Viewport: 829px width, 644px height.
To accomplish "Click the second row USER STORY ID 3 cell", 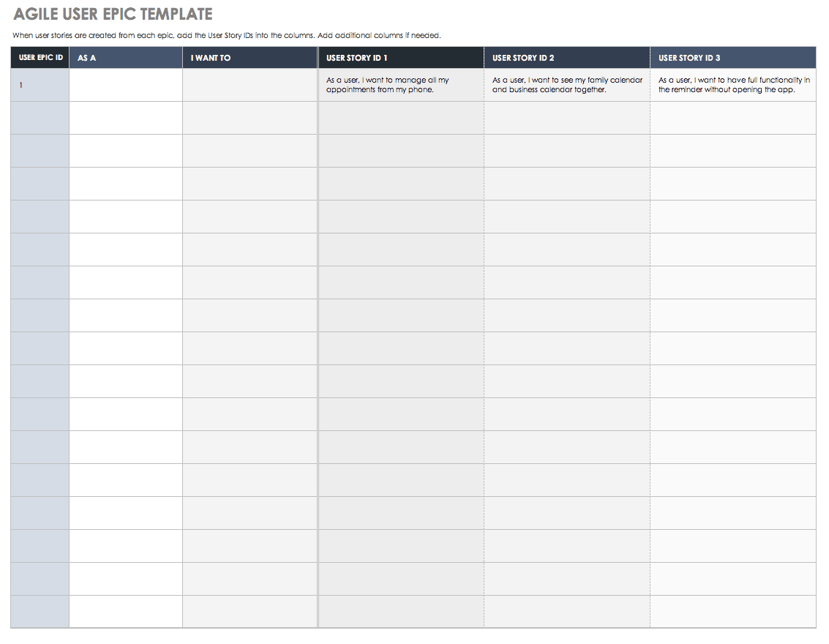I will click(732, 118).
